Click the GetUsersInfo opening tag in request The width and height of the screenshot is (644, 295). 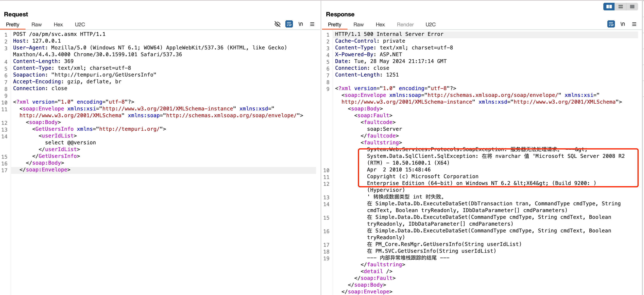point(99,129)
